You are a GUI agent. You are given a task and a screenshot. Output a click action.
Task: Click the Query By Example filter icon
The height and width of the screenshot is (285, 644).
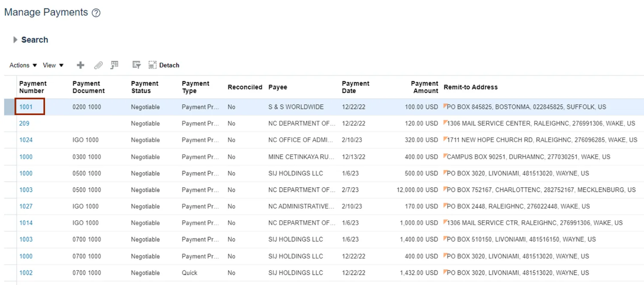136,65
